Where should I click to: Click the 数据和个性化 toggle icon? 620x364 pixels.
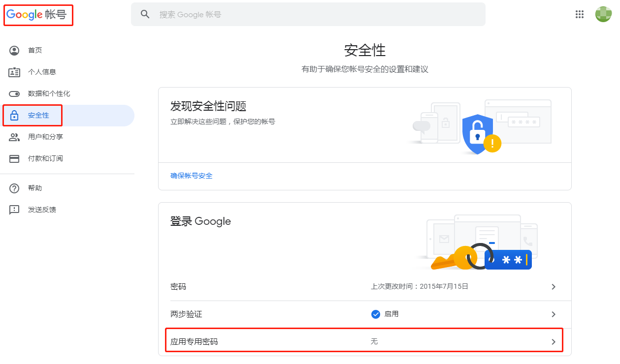(x=14, y=93)
